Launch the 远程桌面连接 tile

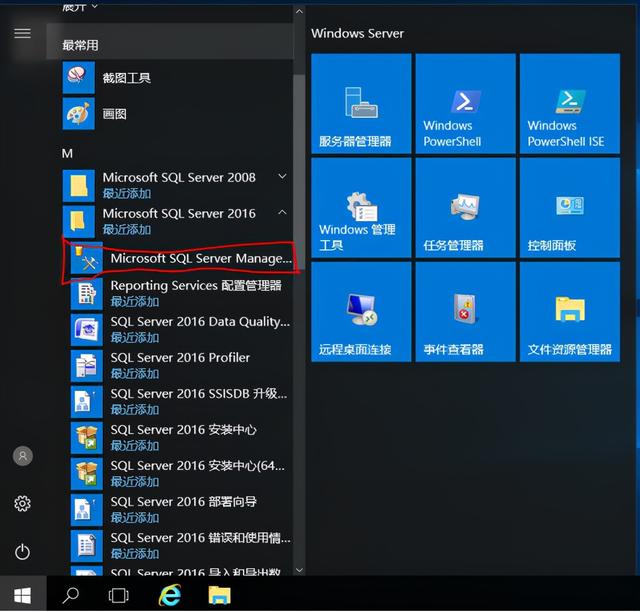[361, 312]
